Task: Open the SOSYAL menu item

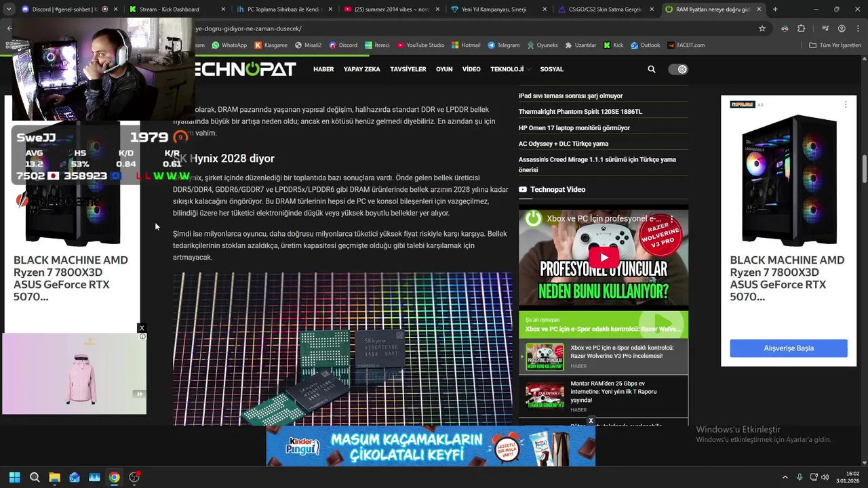Action: [x=552, y=69]
